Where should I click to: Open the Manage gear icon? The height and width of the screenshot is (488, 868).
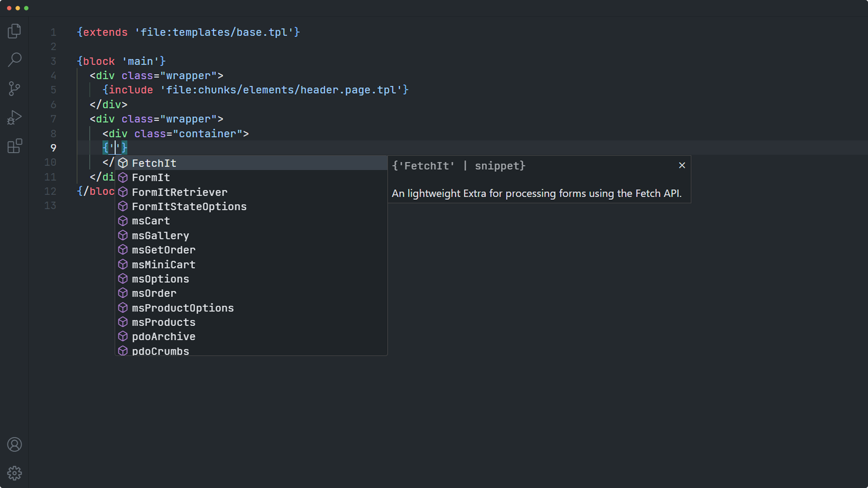pyautogui.click(x=14, y=473)
